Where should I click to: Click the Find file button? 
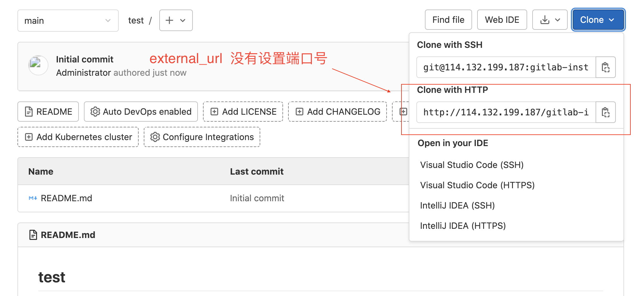448,20
